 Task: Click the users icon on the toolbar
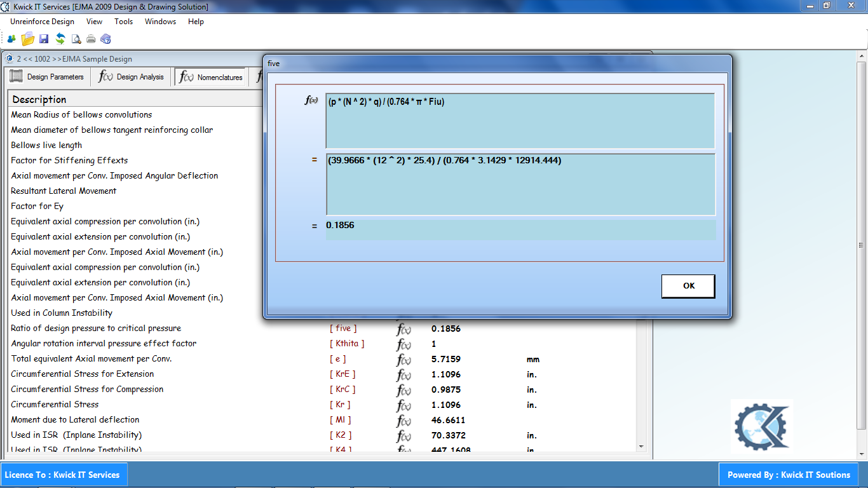(11, 38)
